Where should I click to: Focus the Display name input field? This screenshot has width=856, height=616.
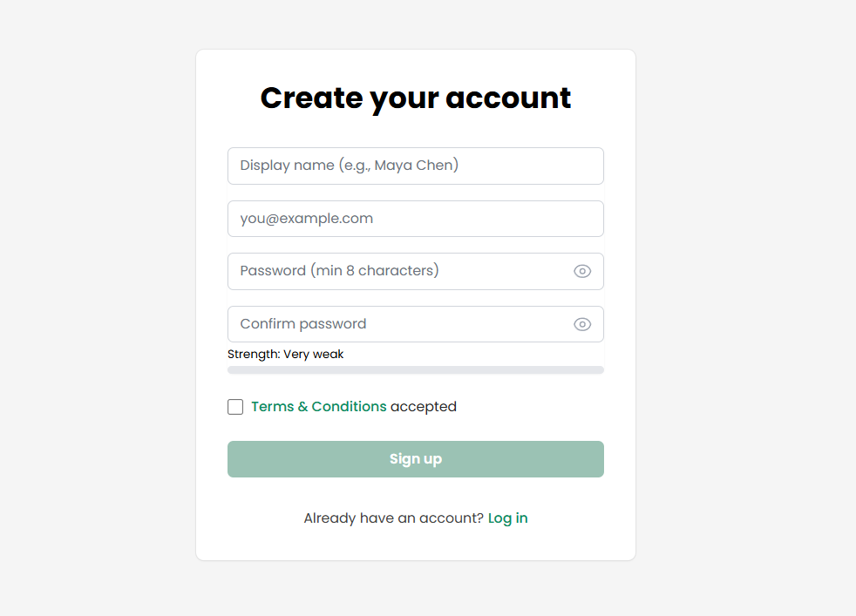(415, 166)
